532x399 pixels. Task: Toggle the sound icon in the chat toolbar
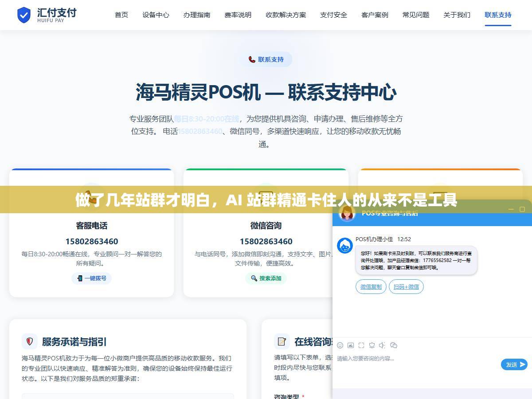[382, 345]
